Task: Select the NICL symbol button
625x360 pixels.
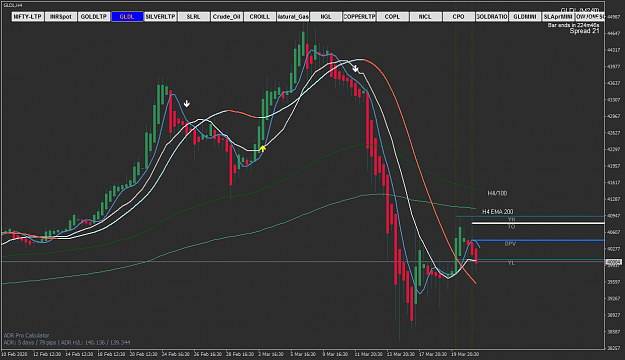Action: [x=425, y=17]
